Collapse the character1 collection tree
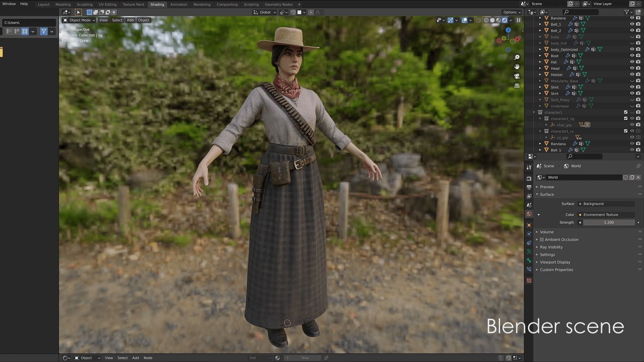644x362 pixels. pyautogui.click(x=534, y=112)
